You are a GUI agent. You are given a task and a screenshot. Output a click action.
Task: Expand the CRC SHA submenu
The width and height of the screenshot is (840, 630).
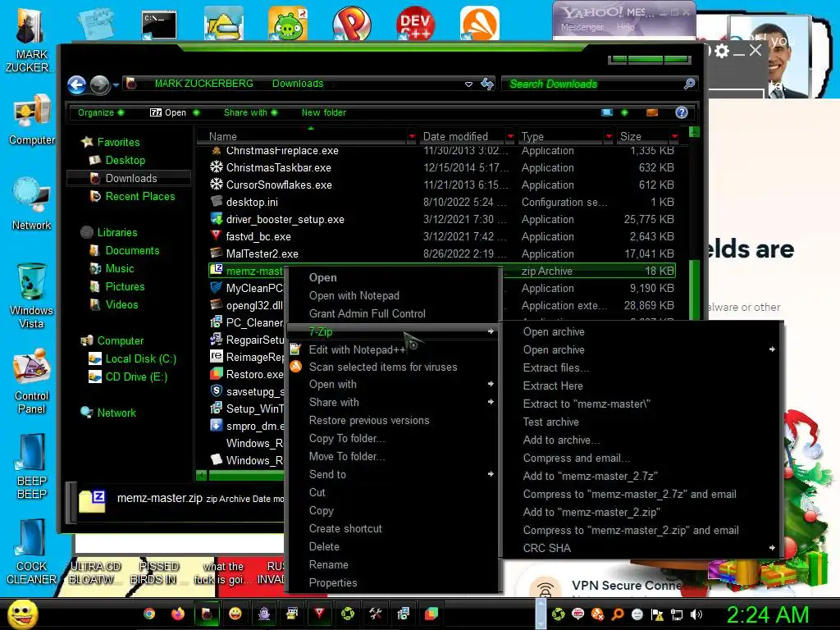(643, 548)
